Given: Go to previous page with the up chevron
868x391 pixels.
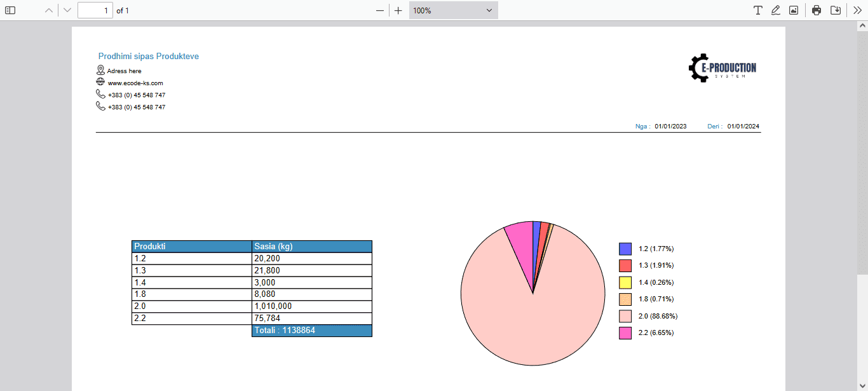Looking at the screenshot, I should coord(48,10).
